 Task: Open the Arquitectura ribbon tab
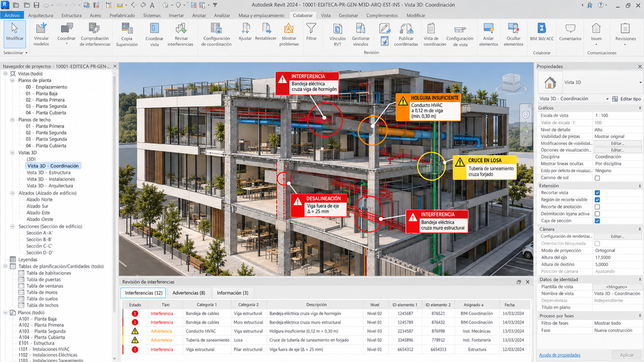pos(41,15)
